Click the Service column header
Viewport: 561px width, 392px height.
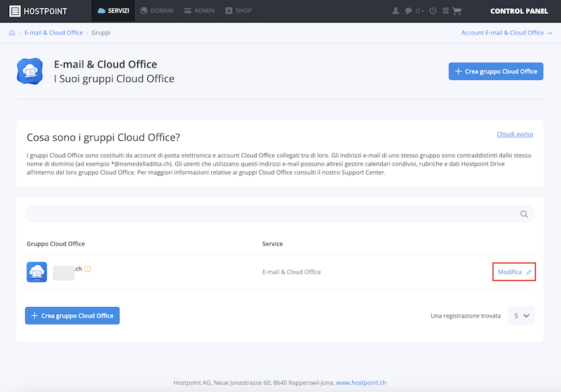(272, 243)
